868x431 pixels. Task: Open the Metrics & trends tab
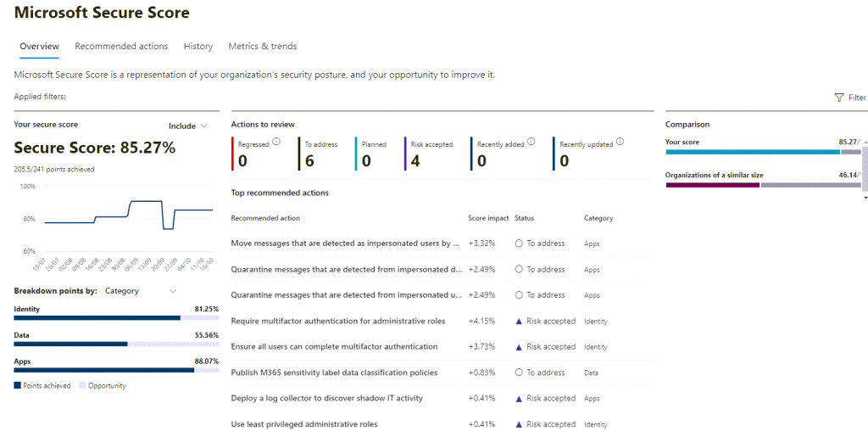click(x=262, y=47)
